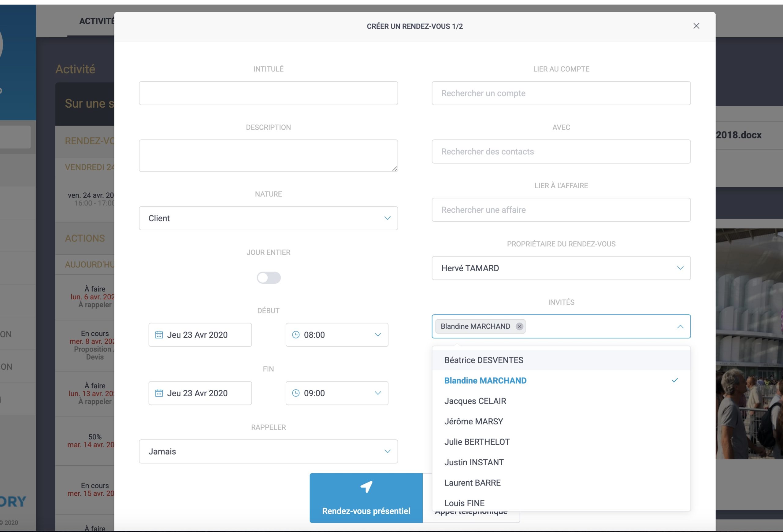Click calendar icon in Début date field
This screenshot has width=783, height=532.
(x=159, y=335)
